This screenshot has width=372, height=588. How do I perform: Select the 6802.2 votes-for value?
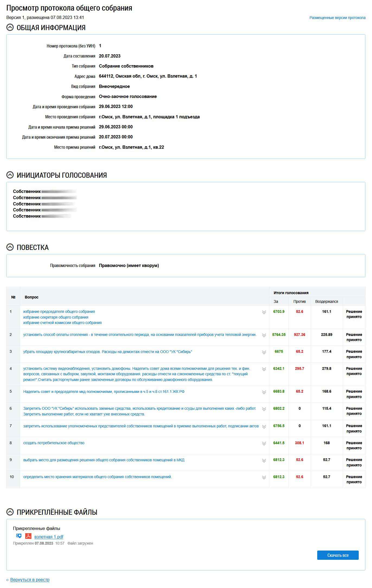tap(279, 408)
